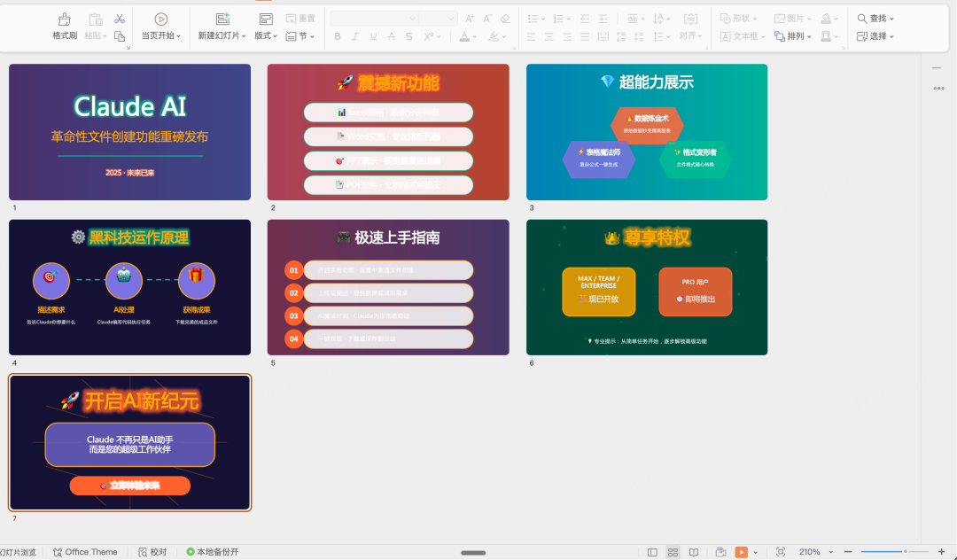
Task: Click the fit-to-window zoom icon
Action: coord(781,552)
